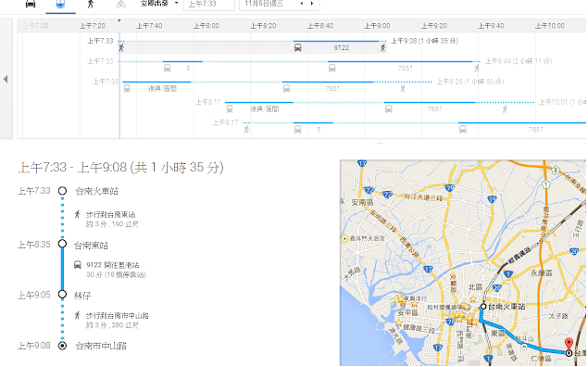588x367 pixels.
Task: Select the driving mode car icon
Action: pyautogui.click(x=31, y=4)
